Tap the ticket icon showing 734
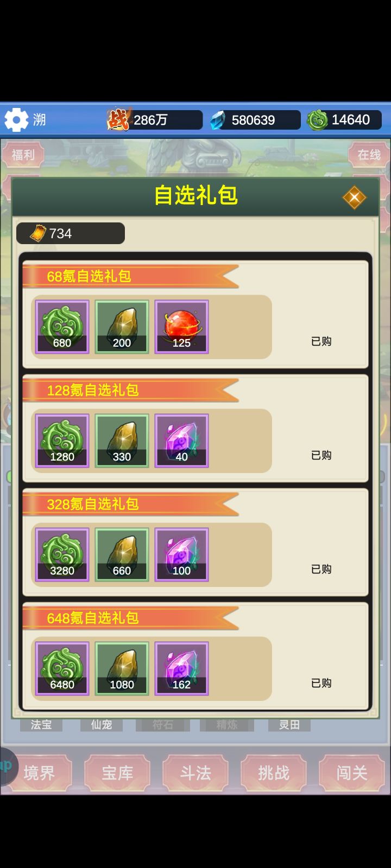 37,233
